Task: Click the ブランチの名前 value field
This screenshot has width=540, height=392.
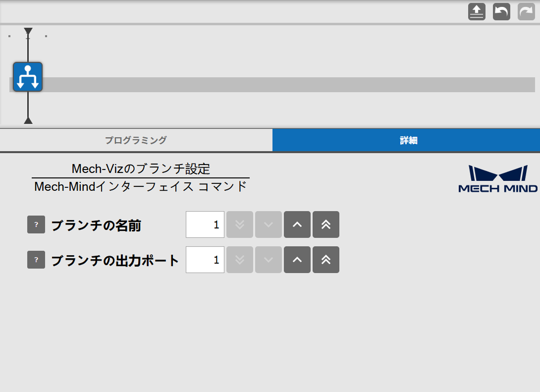Action: pyautogui.click(x=205, y=224)
